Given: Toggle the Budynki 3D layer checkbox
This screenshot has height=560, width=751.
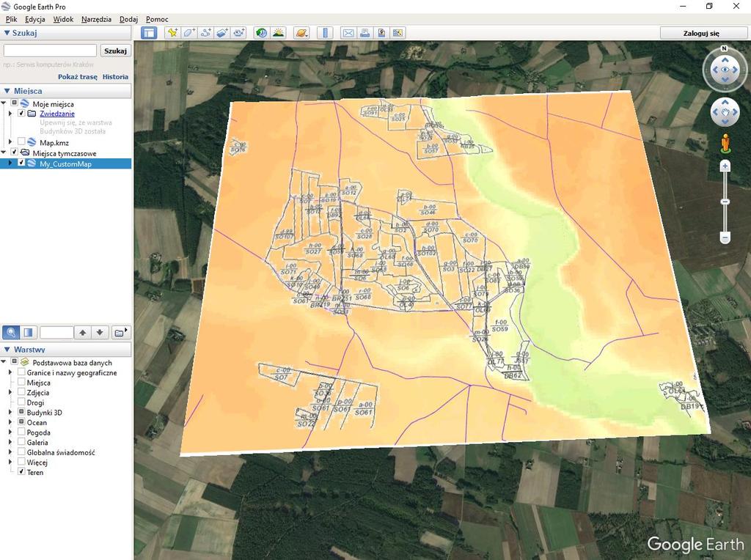Looking at the screenshot, I should click(21, 412).
